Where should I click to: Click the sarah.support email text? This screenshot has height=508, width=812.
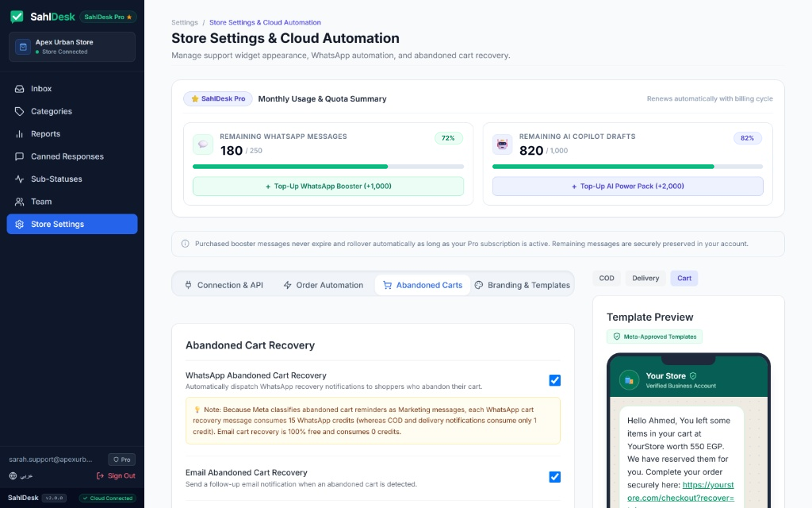[x=50, y=460]
